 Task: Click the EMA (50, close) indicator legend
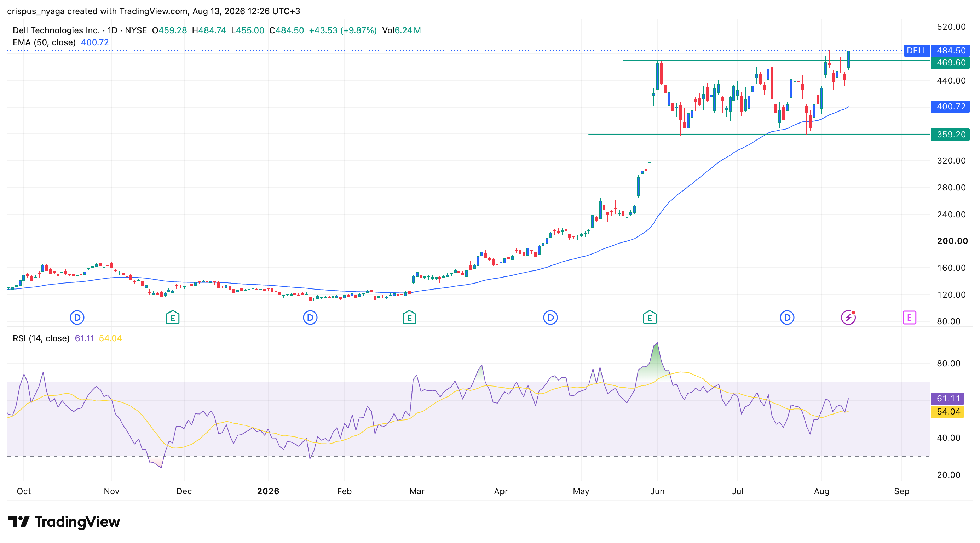coord(61,42)
